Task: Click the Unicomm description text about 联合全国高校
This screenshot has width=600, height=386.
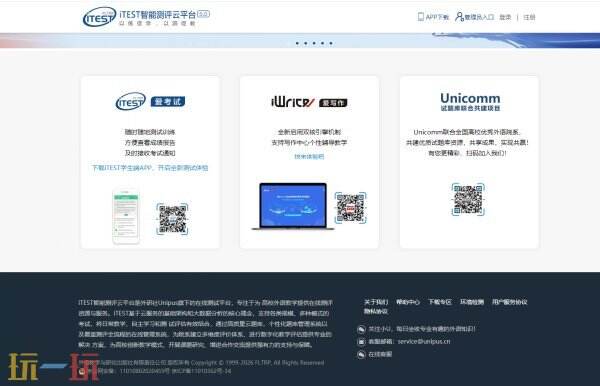Action: pos(467,142)
